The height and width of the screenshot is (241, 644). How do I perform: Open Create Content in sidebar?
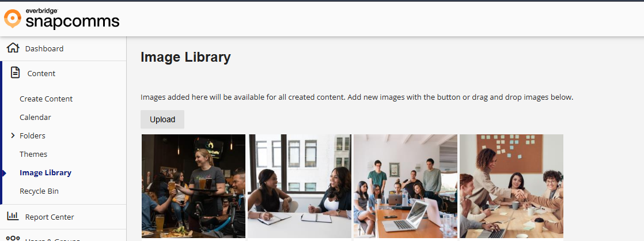[46, 99]
